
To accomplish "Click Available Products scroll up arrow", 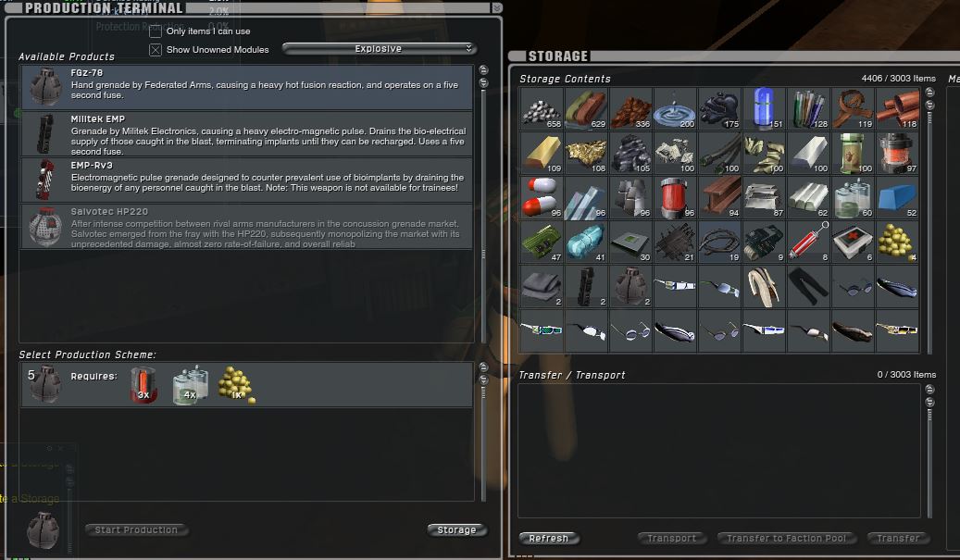I will [x=483, y=69].
